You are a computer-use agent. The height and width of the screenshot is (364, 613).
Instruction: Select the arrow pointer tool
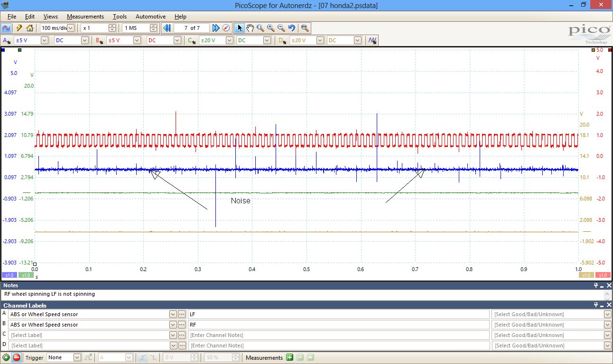(x=240, y=28)
